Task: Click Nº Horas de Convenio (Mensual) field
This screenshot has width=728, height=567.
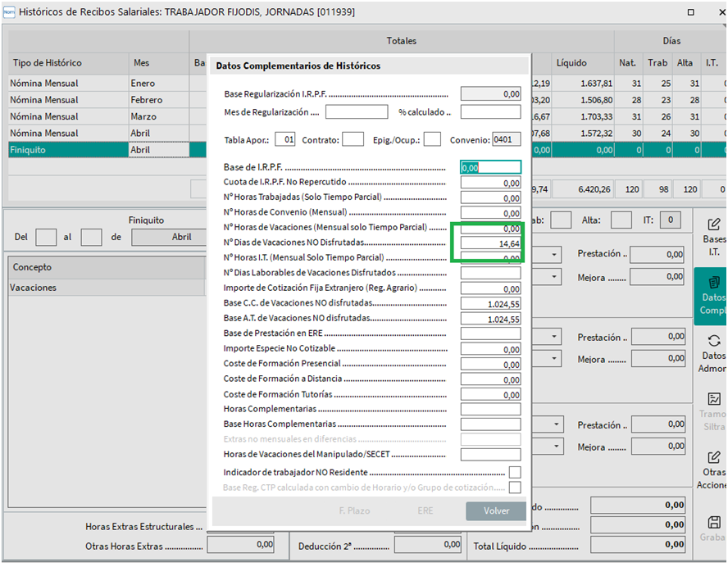Action: click(x=491, y=213)
